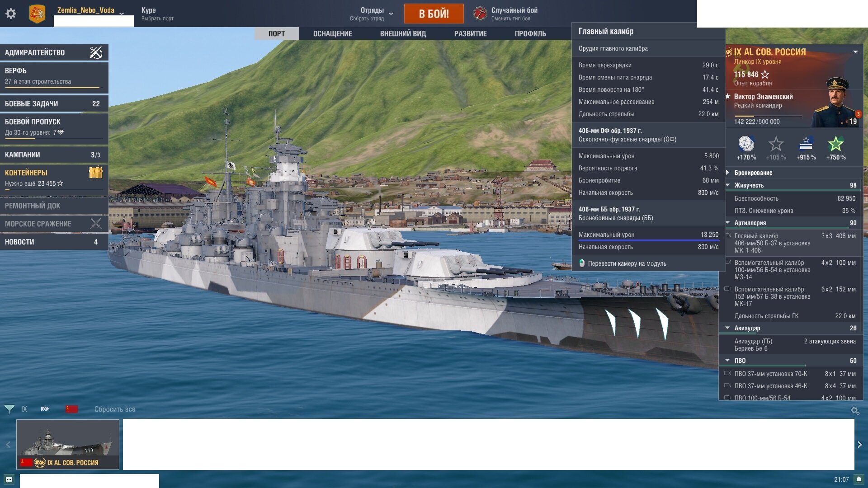Click the ship type filter icon
This screenshot has height=488, width=868.
(x=45, y=409)
